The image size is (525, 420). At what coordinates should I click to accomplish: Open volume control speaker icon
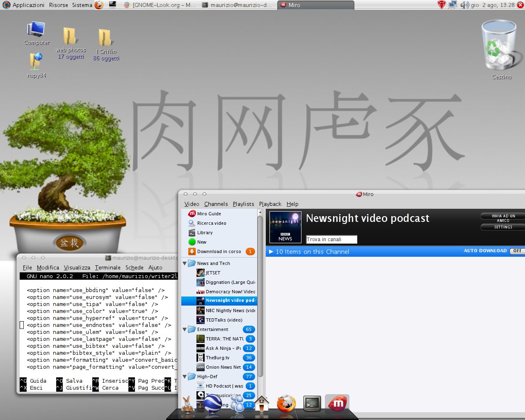464,5
